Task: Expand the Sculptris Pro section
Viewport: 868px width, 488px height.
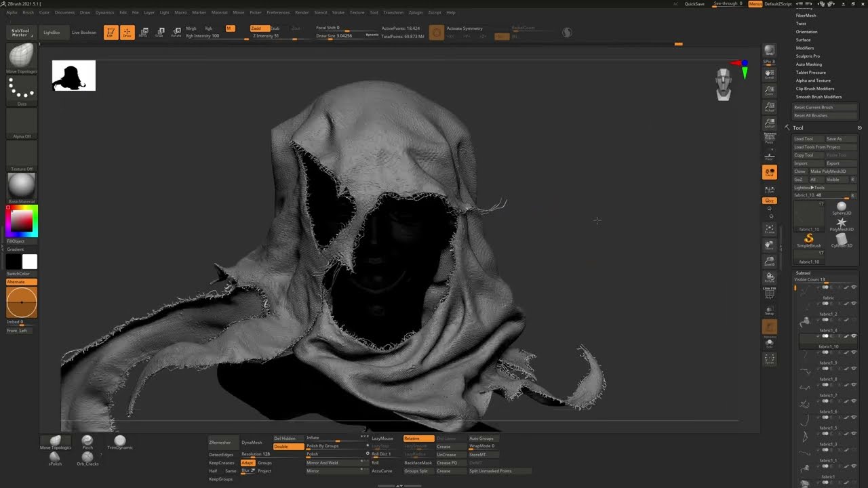Action: click(808, 56)
